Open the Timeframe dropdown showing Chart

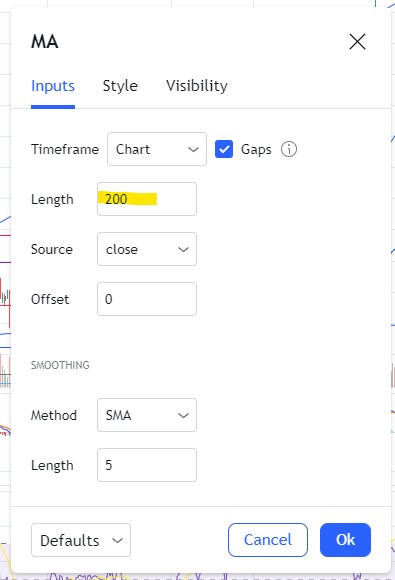pos(157,149)
